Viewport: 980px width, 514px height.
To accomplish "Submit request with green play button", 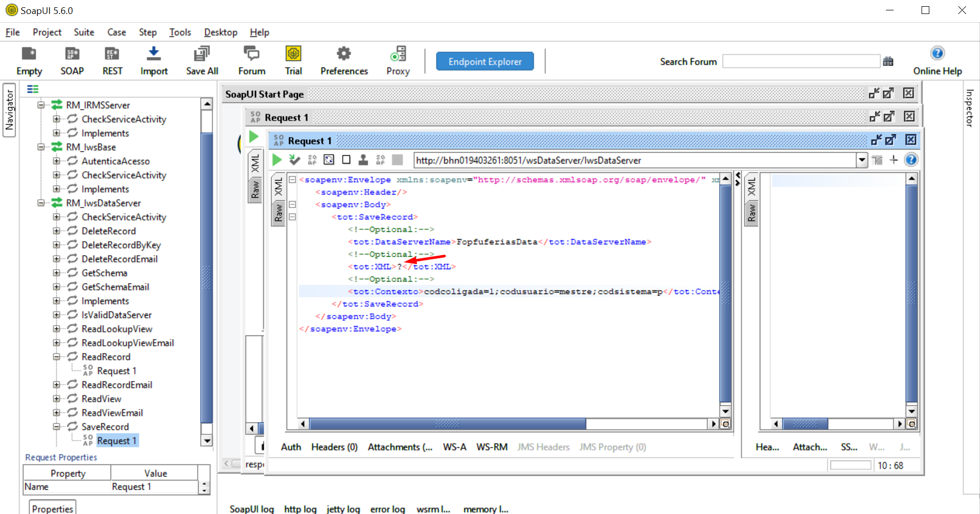I will tap(277, 160).
